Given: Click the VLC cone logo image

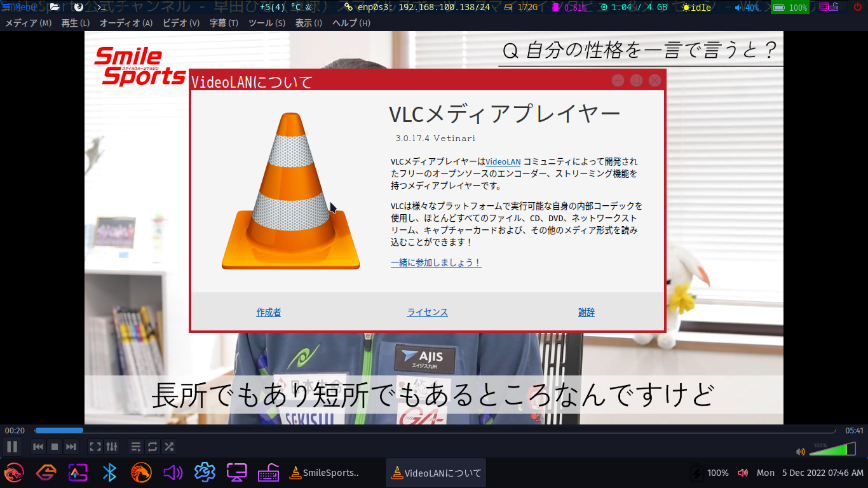Looking at the screenshot, I should point(291,191).
